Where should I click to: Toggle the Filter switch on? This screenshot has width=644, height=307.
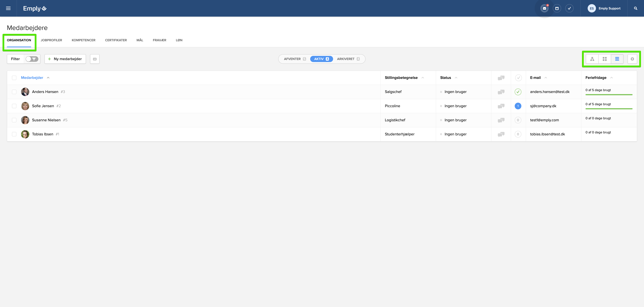pyautogui.click(x=32, y=59)
